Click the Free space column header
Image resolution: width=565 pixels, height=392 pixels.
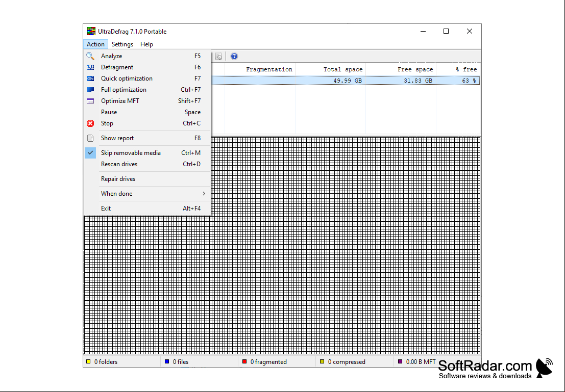pos(401,69)
